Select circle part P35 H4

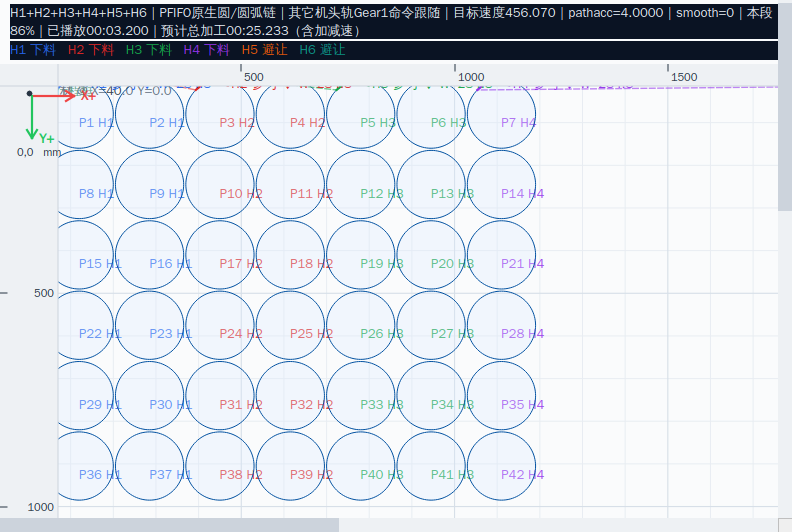[x=502, y=396]
